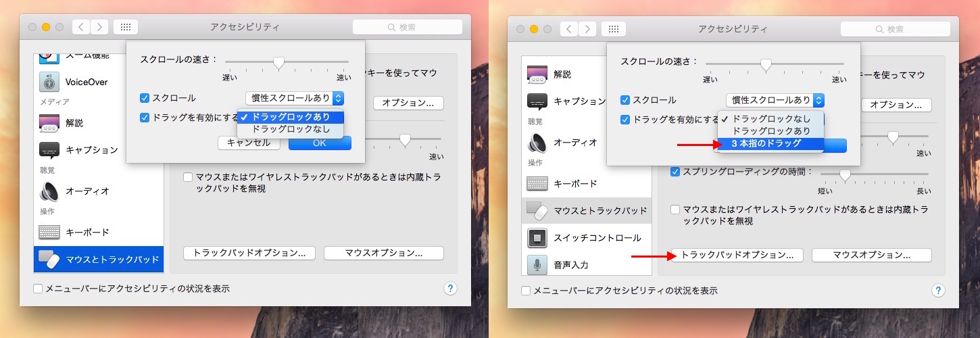Show all preferences grid in left window
Screen dimensions: 980x338
pos(126,27)
